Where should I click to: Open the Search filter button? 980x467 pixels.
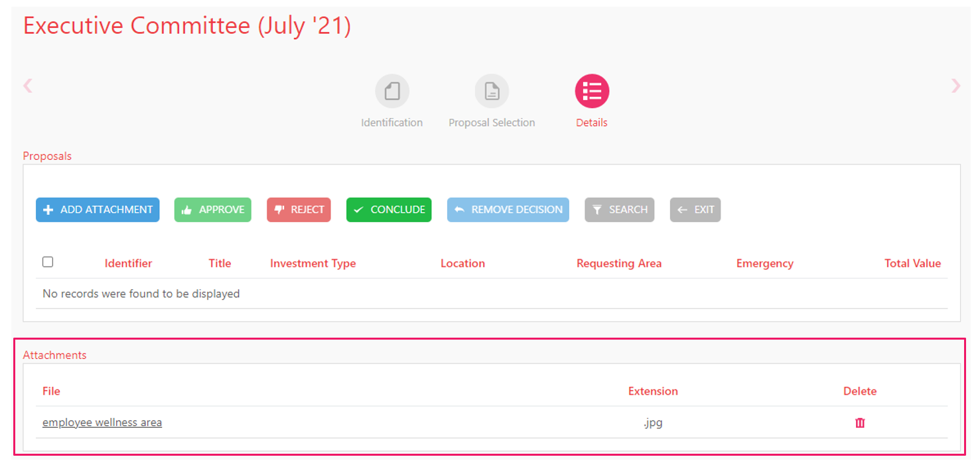pyautogui.click(x=620, y=210)
